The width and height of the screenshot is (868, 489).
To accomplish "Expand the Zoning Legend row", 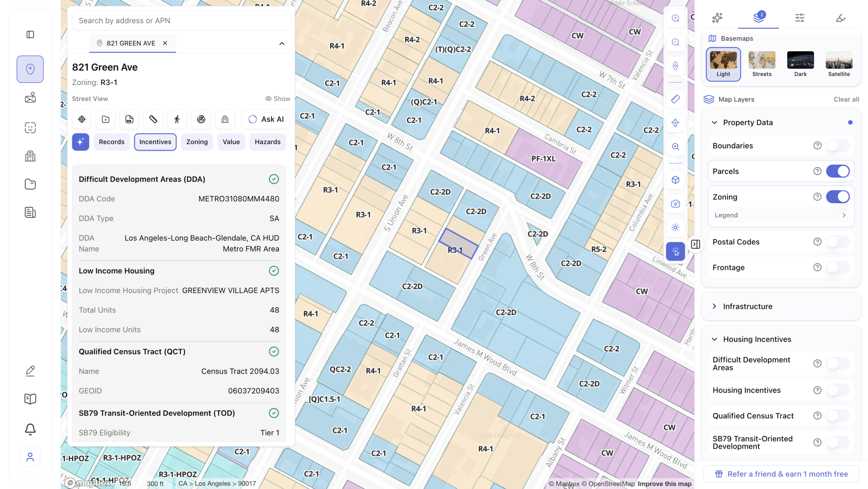I will click(x=781, y=215).
